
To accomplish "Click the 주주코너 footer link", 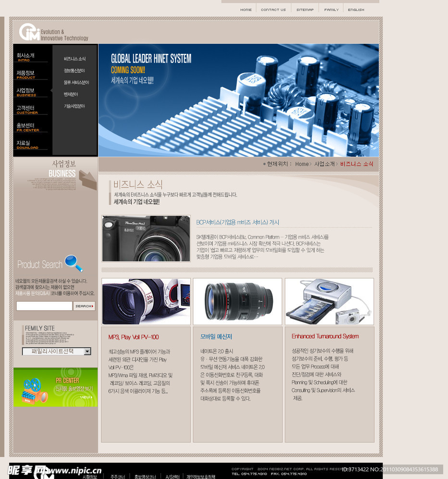I will [x=118, y=477].
